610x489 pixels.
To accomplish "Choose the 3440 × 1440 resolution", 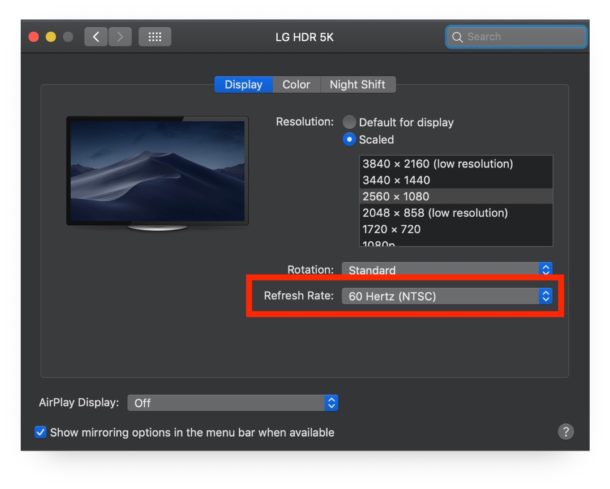I will pyautogui.click(x=396, y=180).
